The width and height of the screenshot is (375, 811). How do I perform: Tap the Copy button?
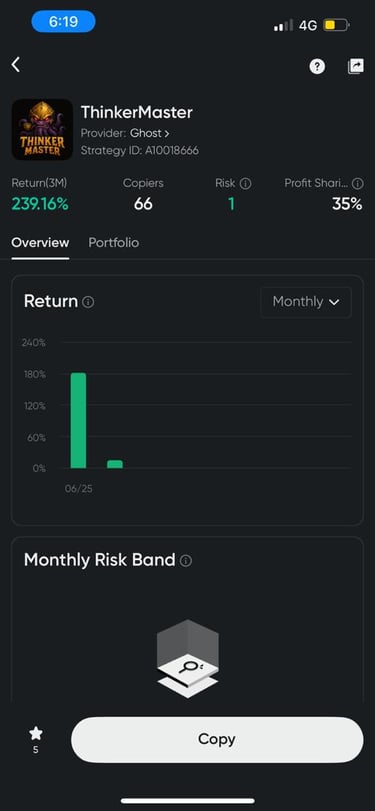(x=217, y=739)
